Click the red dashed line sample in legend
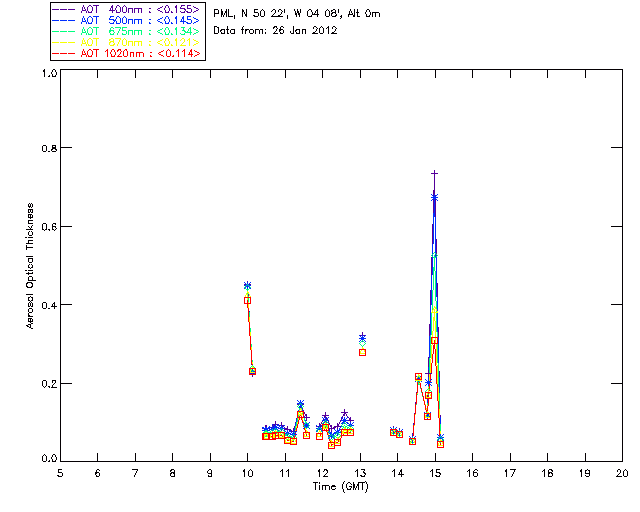 64,53
